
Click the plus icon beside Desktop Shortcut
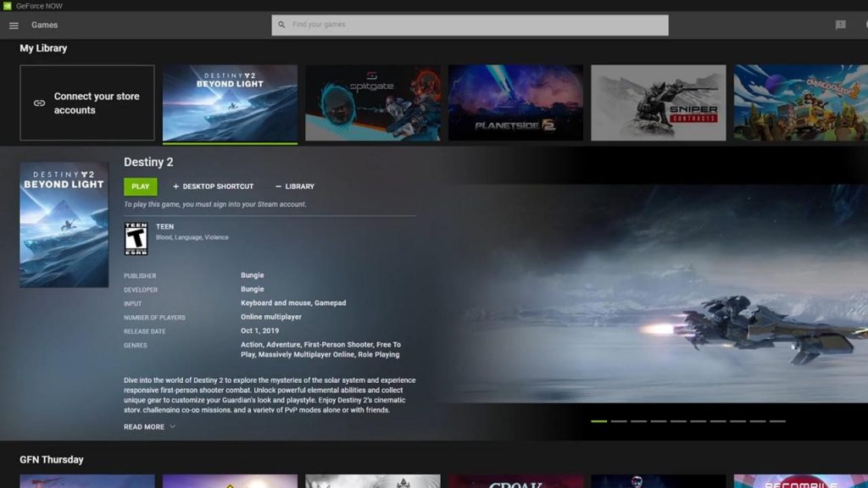coord(176,186)
